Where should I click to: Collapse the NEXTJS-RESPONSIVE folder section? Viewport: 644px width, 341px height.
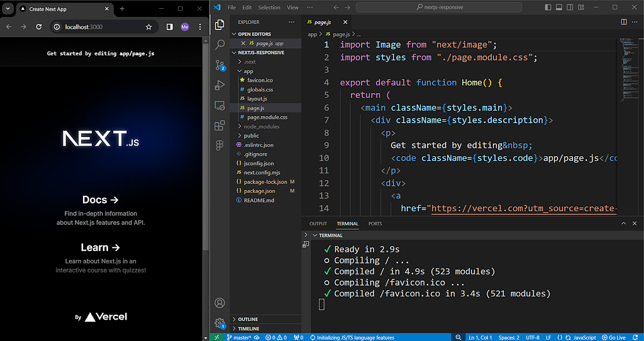pyautogui.click(x=265, y=53)
